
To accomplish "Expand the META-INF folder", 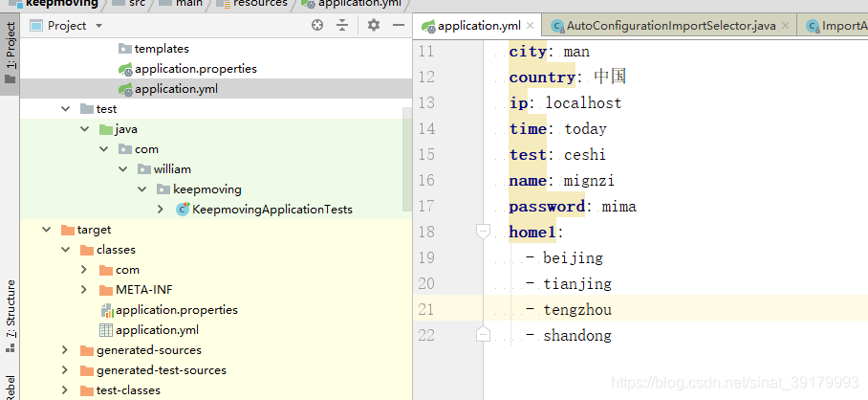I will (x=84, y=290).
